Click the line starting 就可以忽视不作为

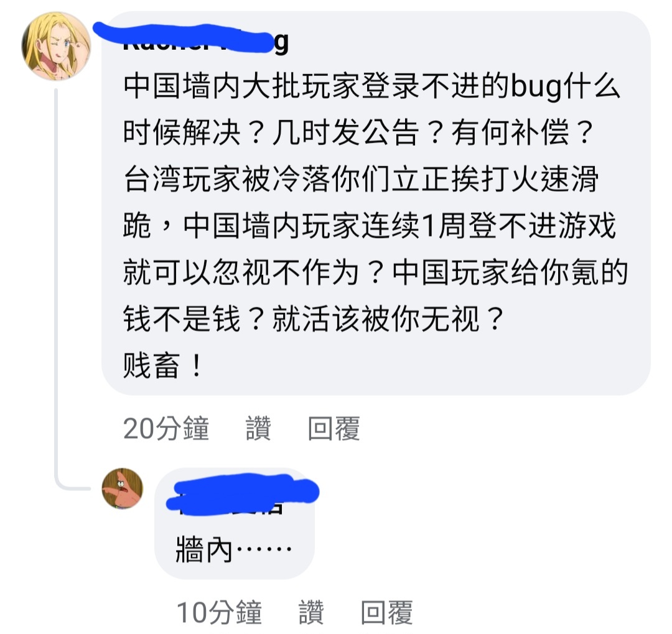point(375,273)
